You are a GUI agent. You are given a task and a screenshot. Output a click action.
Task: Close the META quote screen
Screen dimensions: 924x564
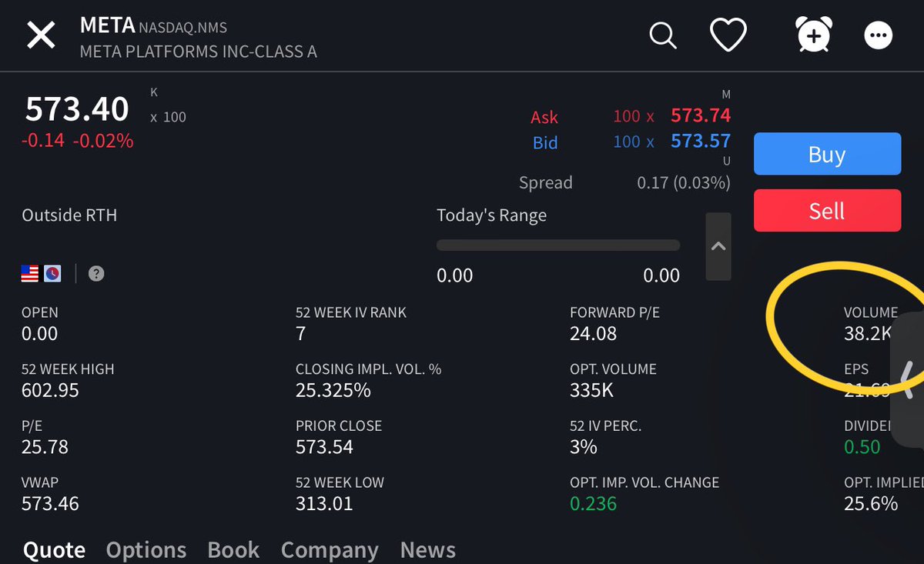[42, 35]
